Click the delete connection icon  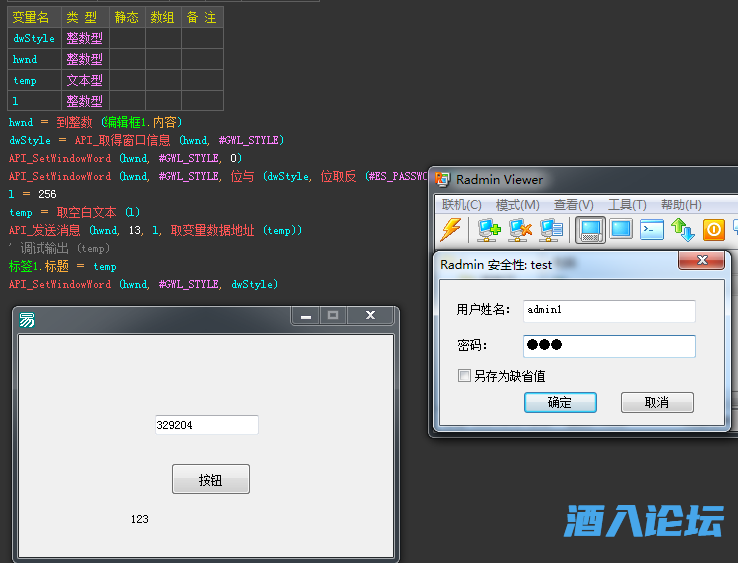pos(520,230)
